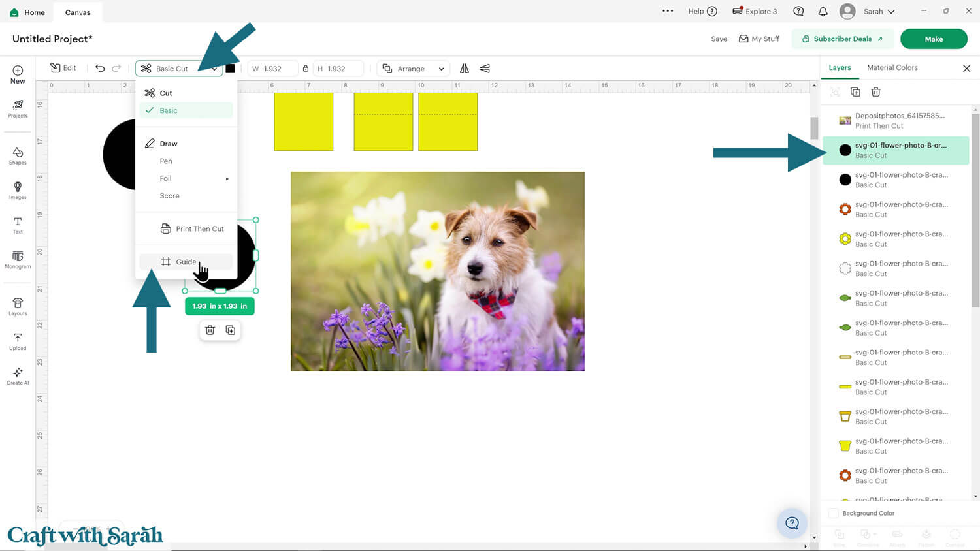Expand the Sarah account menu chevron
Image resolution: width=980 pixels, height=551 pixels.
(x=891, y=12)
